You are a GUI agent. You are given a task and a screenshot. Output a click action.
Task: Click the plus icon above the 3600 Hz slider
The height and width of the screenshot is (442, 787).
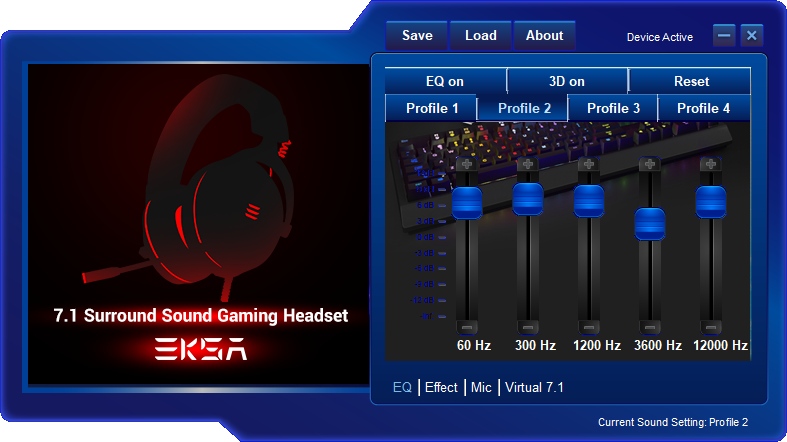[x=649, y=164]
